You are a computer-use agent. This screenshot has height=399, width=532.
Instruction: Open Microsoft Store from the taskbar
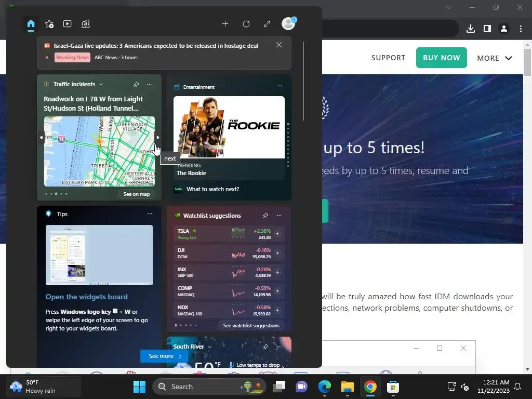[x=393, y=387]
